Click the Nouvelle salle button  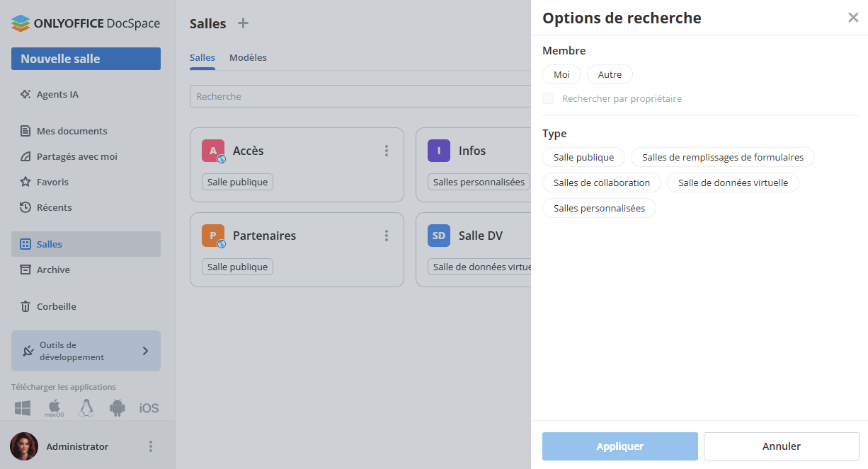pos(86,59)
